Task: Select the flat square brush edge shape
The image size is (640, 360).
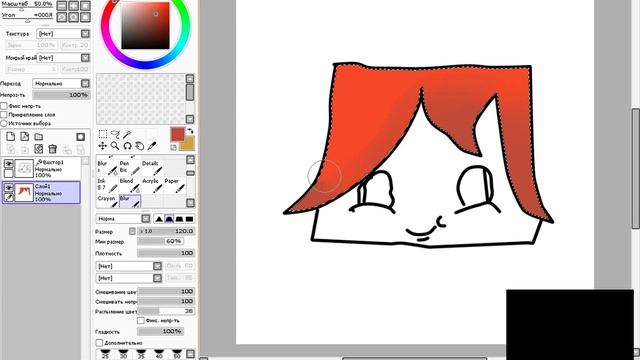Action: (x=189, y=219)
